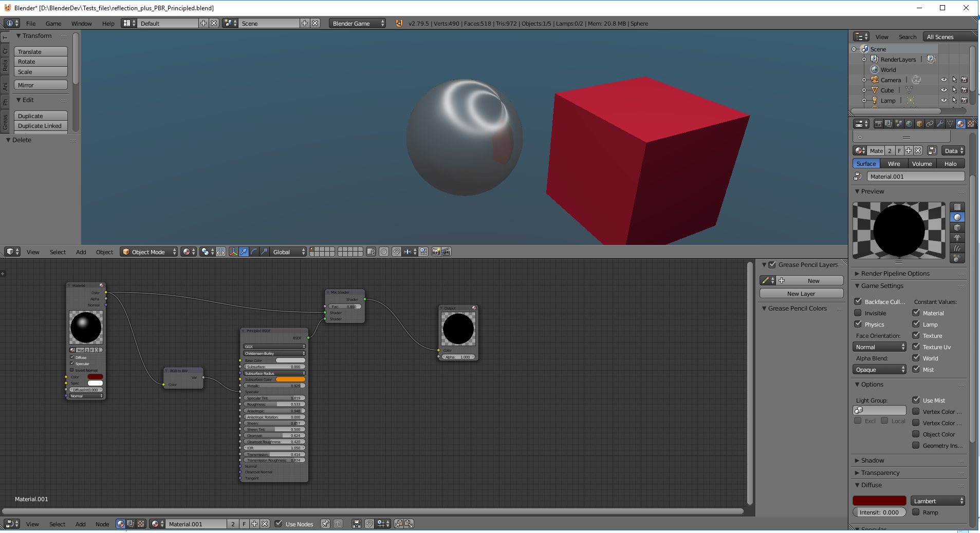The image size is (980, 533).
Task: Click the red Diffuse color swatch
Action: pos(879,500)
